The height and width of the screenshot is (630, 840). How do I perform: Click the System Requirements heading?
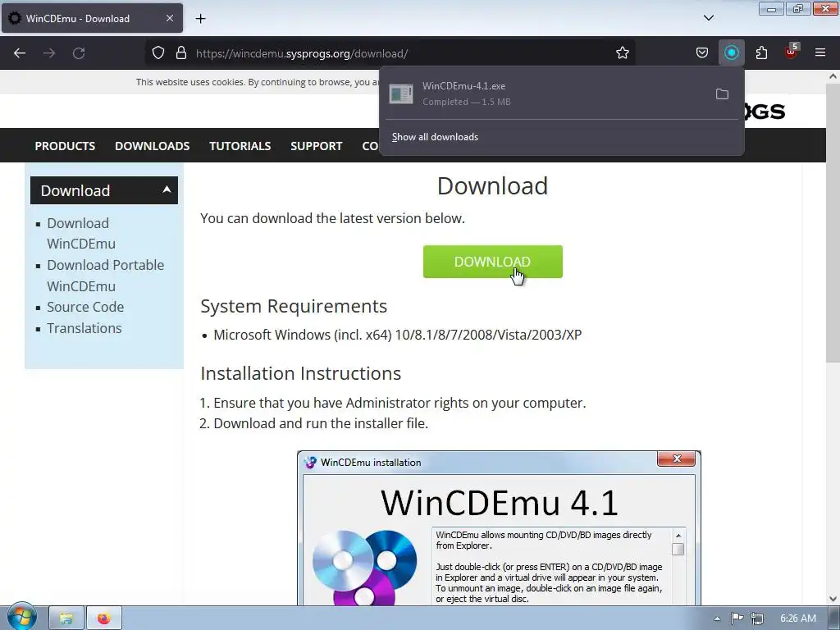point(294,306)
